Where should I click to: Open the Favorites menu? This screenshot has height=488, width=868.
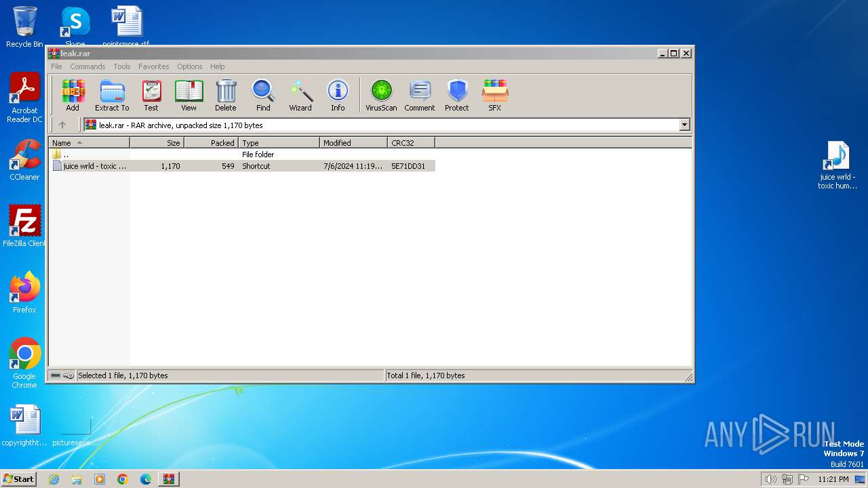click(x=154, y=66)
